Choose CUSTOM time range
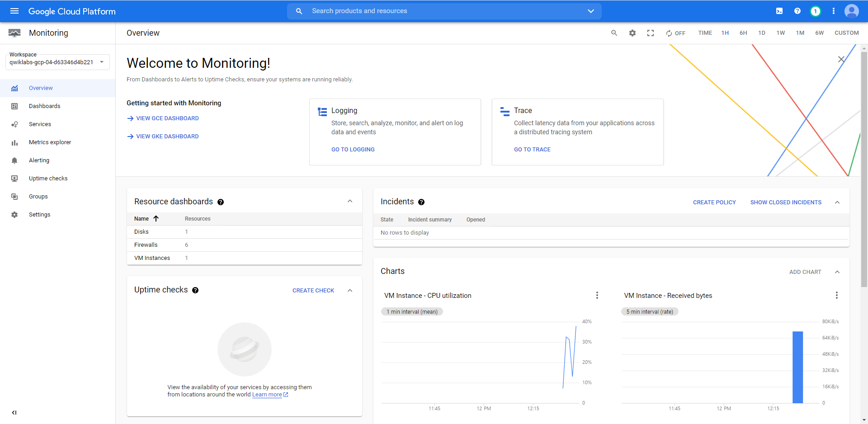 point(847,33)
